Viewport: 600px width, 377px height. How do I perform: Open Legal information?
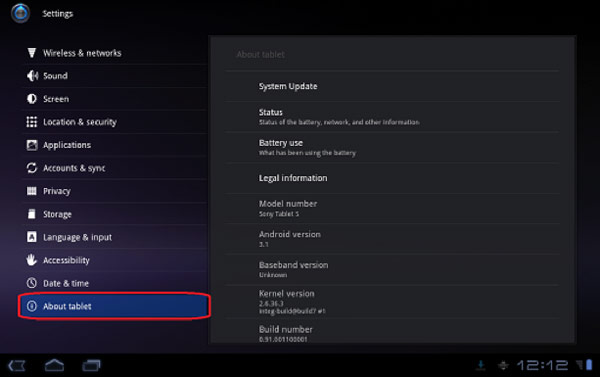pyautogui.click(x=392, y=178)
